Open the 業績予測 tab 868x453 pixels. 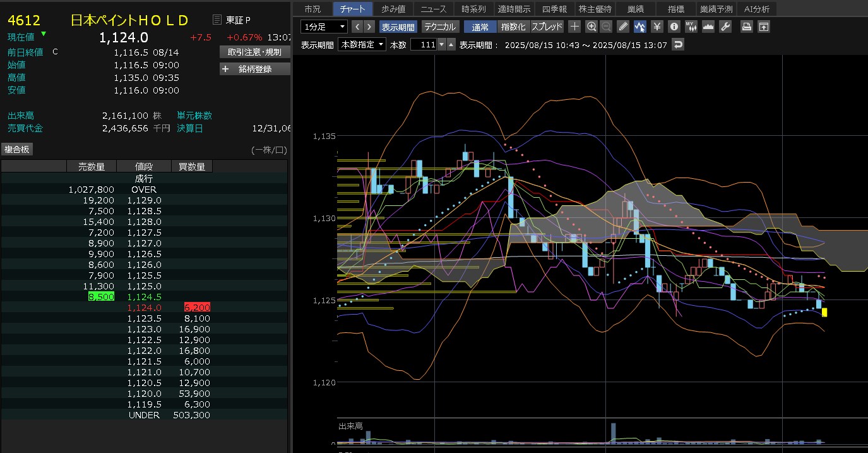point(716,9)
